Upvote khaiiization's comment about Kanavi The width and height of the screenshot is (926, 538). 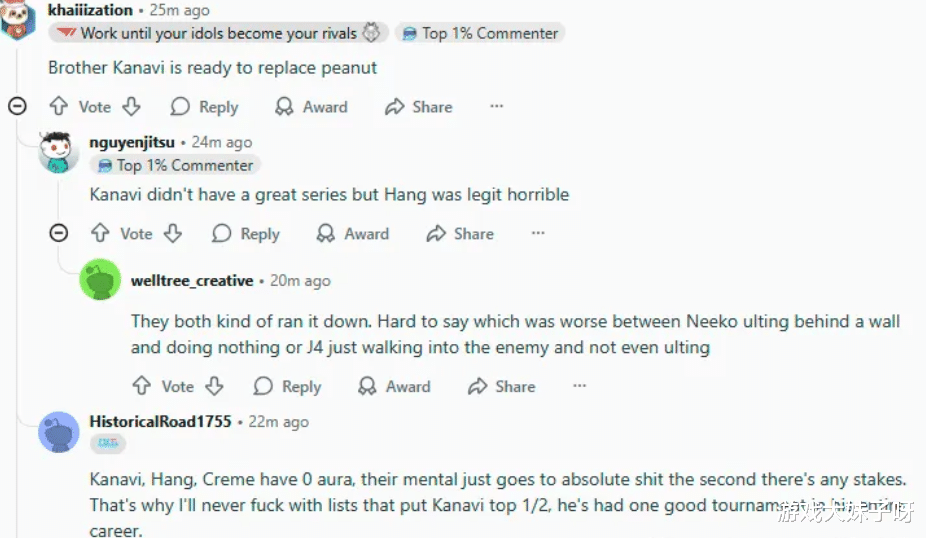click(59, 107)
